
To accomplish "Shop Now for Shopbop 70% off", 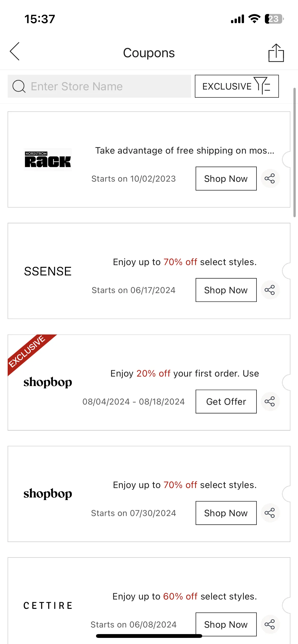I will (226, 513).
